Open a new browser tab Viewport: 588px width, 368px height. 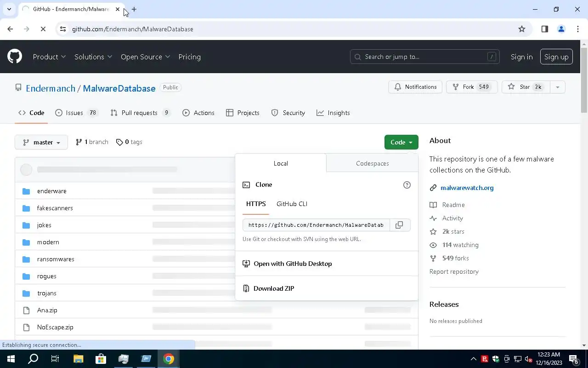click(x=134, y=9)
